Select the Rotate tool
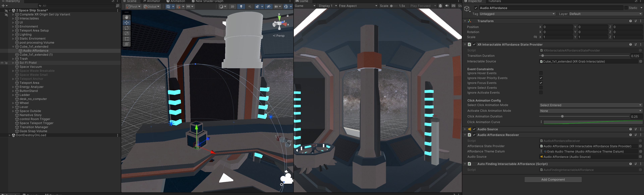Image resolution: width=644 pixels, height=195 pixels. pos(127,28)
